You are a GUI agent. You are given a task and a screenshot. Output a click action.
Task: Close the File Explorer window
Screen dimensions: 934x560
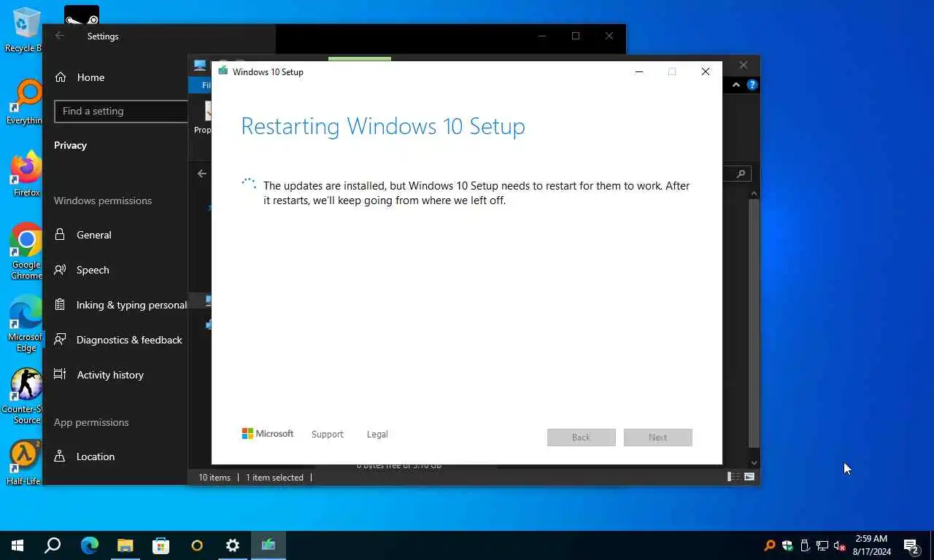click(744, 65)
